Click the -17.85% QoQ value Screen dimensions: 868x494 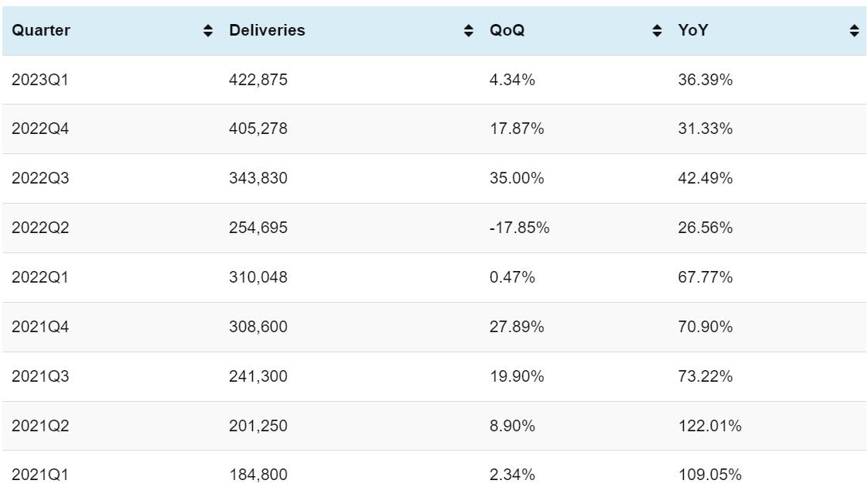pyautogui.click(x=519, y=228)
